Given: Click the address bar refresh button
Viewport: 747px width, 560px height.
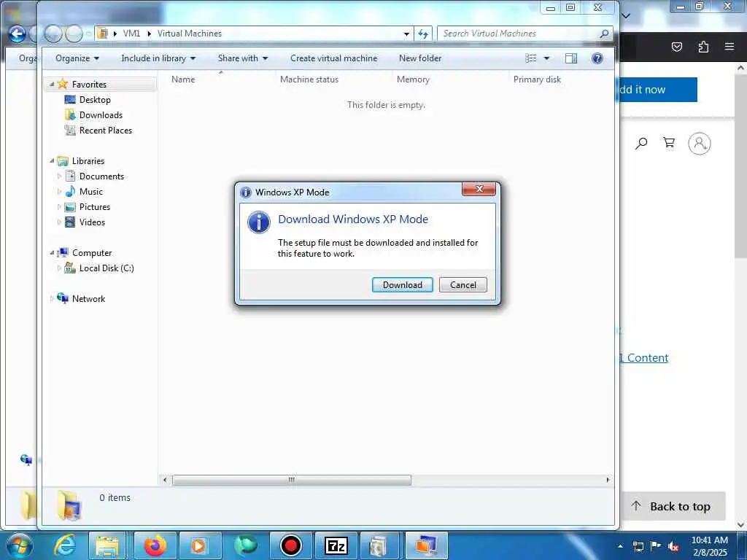Looking at the screenshot, I should (x=423, y=34).
